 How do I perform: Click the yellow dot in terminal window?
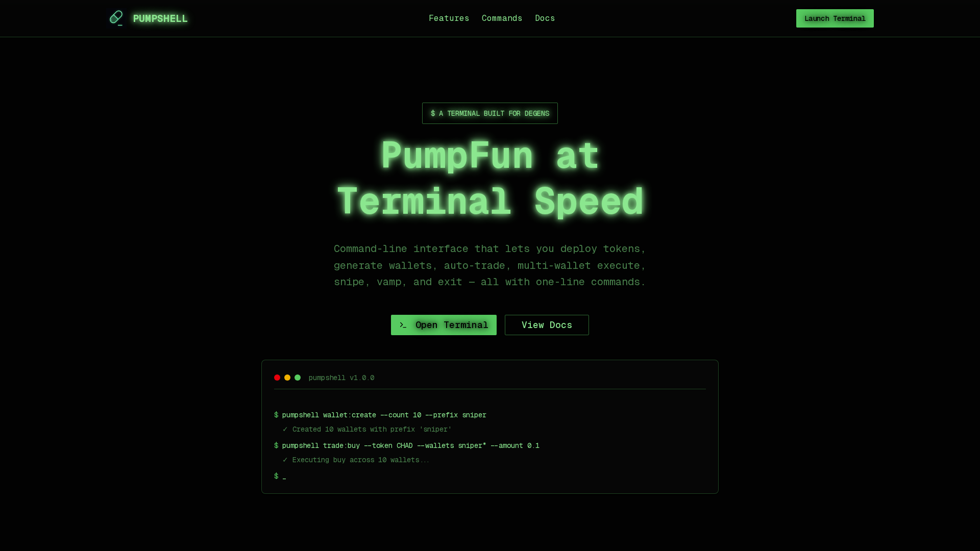(287, 378)
